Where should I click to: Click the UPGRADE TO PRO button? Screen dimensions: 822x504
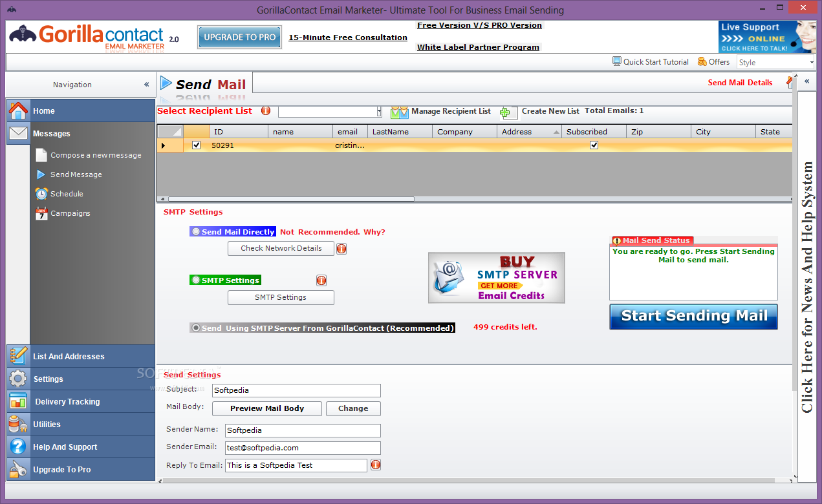coord(240,37)
